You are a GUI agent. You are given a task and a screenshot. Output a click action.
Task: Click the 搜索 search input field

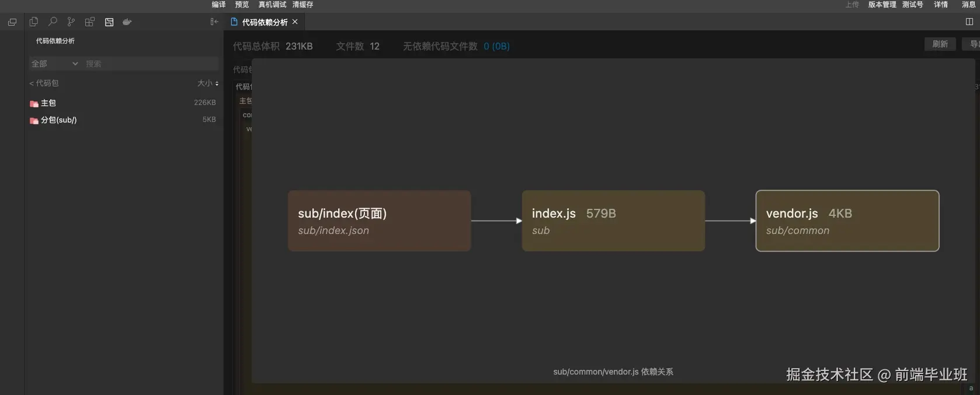pyautogui.click(x=151, y=64)
